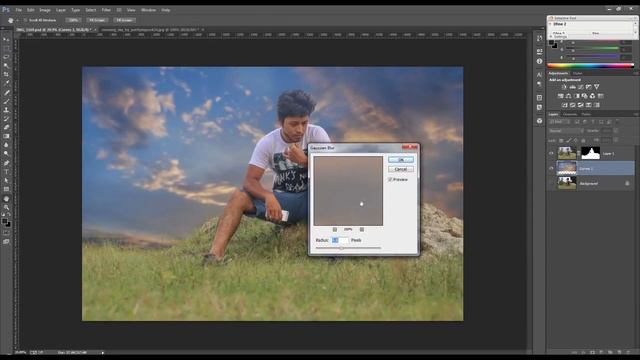This screenshot has width=640, height=360.
Task: Select the Blur tool
Action: pos(6,145)
